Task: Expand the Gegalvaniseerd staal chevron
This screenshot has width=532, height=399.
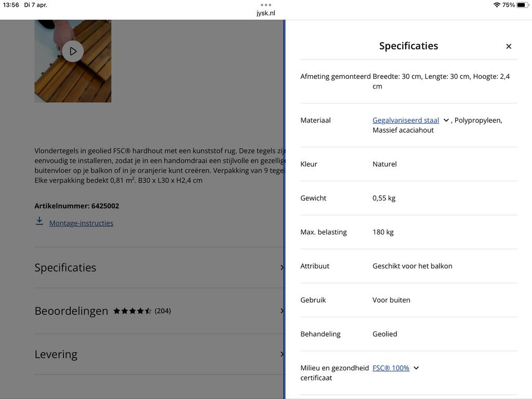Action: [x=446, y=120]
